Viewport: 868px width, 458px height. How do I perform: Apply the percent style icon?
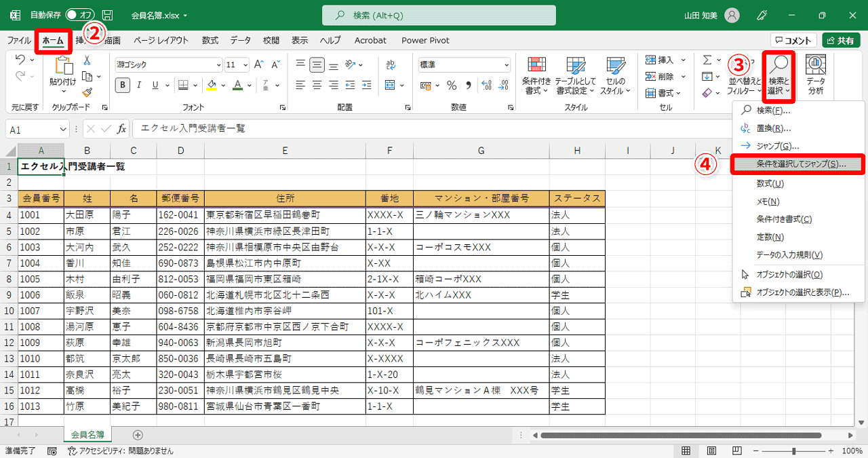point(452,85)
